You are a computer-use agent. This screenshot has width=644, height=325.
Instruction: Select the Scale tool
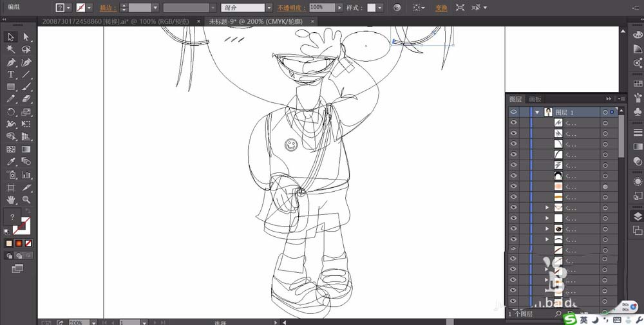click(x=26, y=111)
